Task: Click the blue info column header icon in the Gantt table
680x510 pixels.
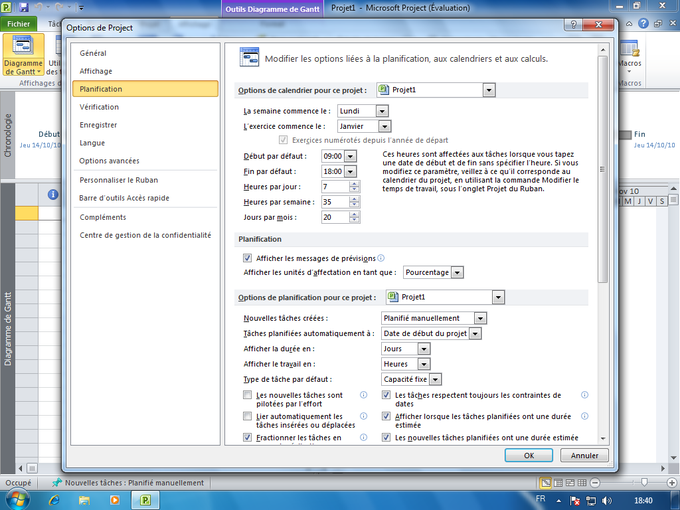Action: click(53, 194)
